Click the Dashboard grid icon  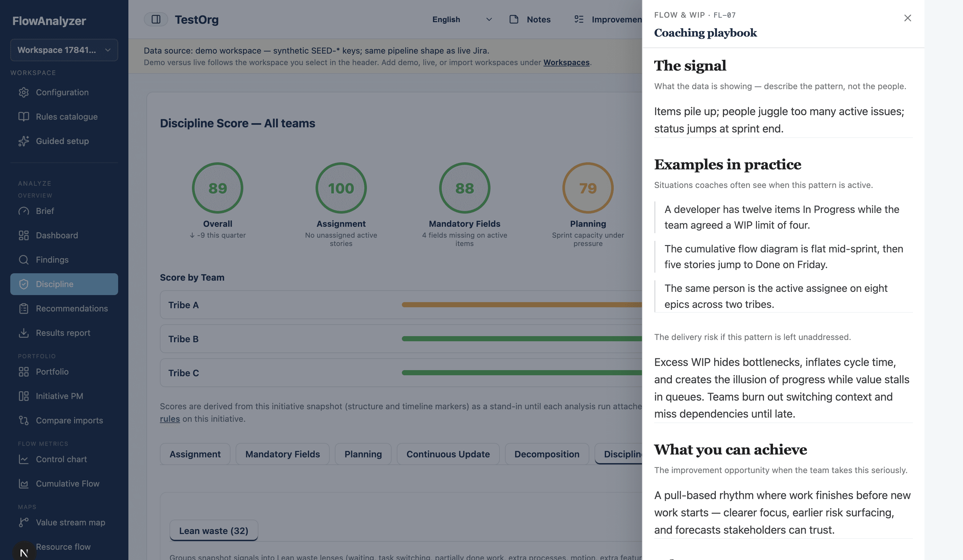pyautogui.click(x=24, y=235)
